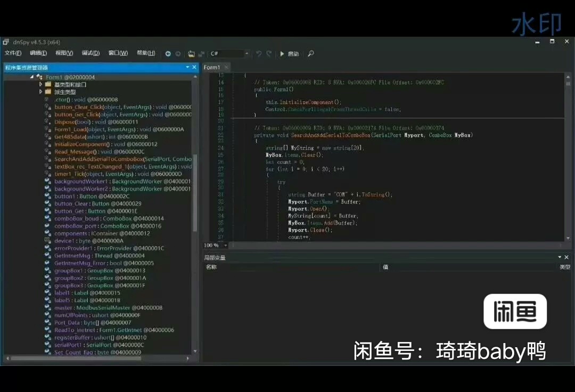The image size is (575, 392).
Task: Select InitializeComponent() method
Action: pyautogui.click(x=105, y=144)
